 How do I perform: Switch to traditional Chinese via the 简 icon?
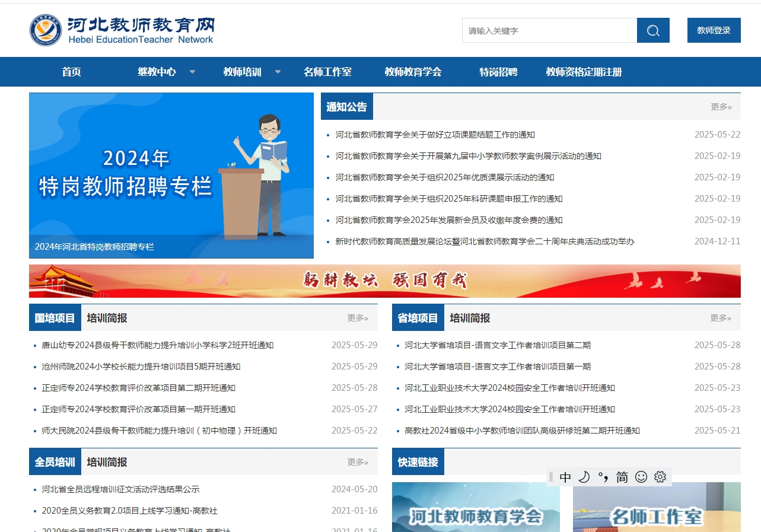point(622,476)
